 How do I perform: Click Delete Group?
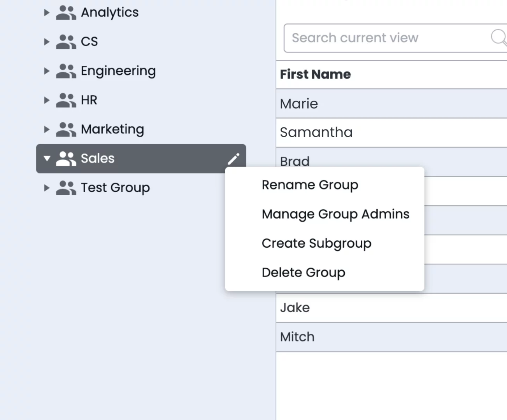tap(303, 272)
